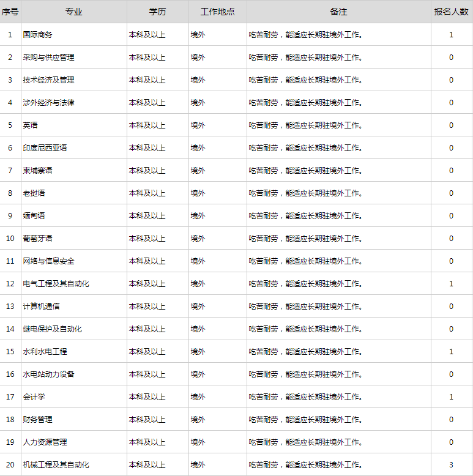The width and height of the screenshot is (473, 476).
Task: Select the 水利水电工程 major cell
Action: point(45,352)
